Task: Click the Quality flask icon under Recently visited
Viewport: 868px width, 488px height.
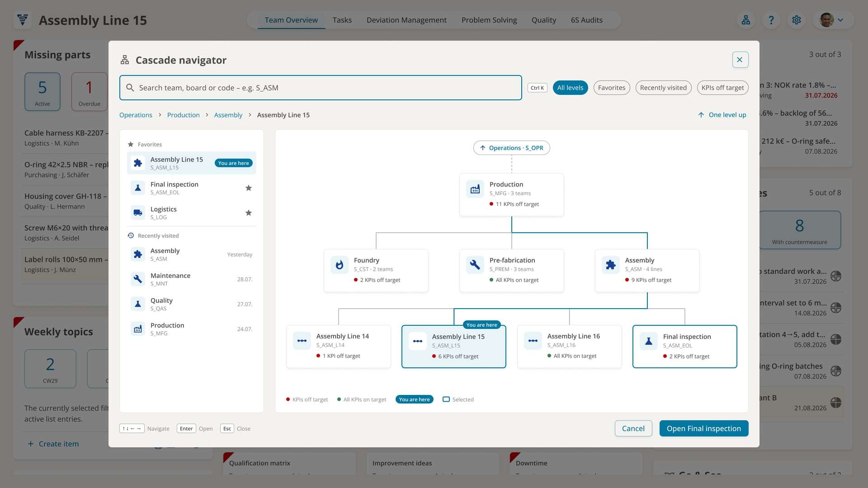Action: click(x=138, y=304)
